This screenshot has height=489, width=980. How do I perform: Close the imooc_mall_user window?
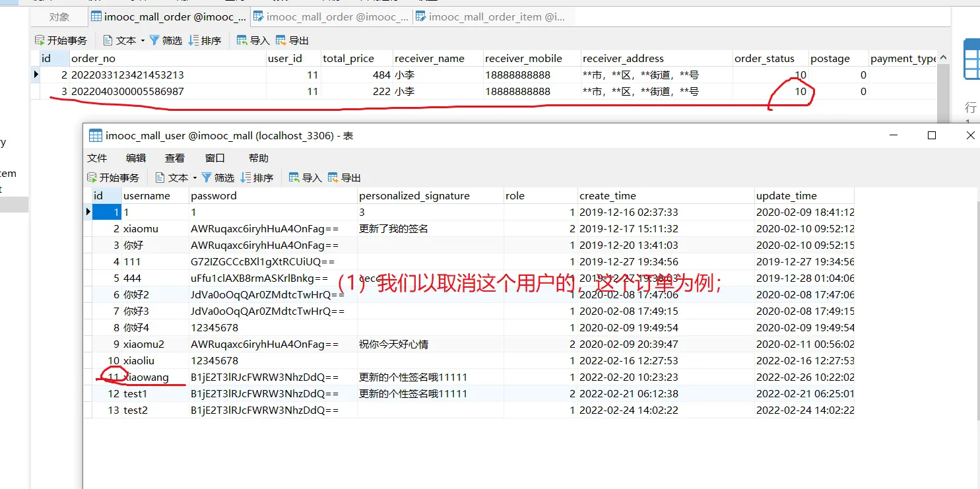point(970,135)
